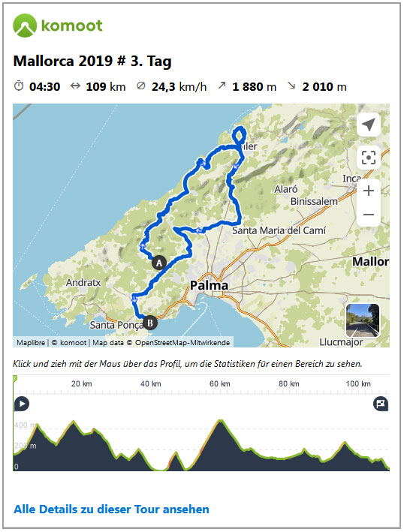Center map on the tour
The height and width of the screenshot is (532, 404).
click(369, 158)
